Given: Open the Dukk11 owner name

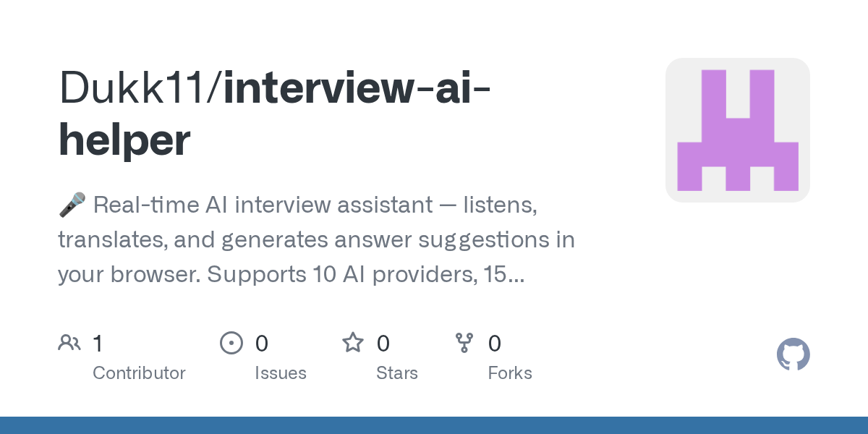Looking at the screenshot, I should [135, 88].
